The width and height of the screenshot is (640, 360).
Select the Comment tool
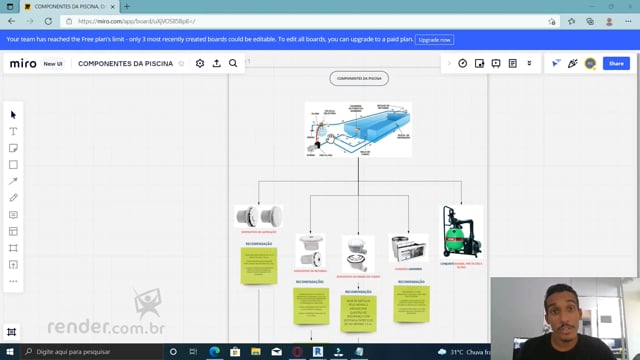[13, 215]
